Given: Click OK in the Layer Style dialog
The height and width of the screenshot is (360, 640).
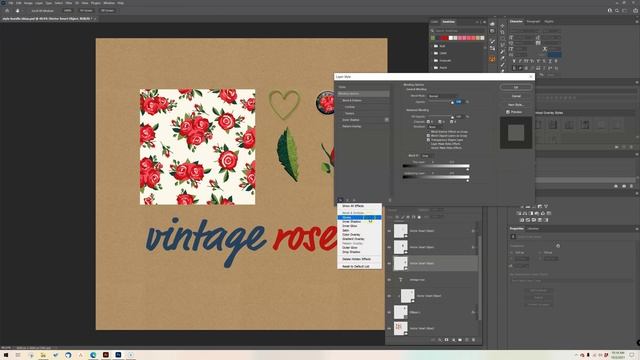Looking at the screenshot, I should pos(516,87).
